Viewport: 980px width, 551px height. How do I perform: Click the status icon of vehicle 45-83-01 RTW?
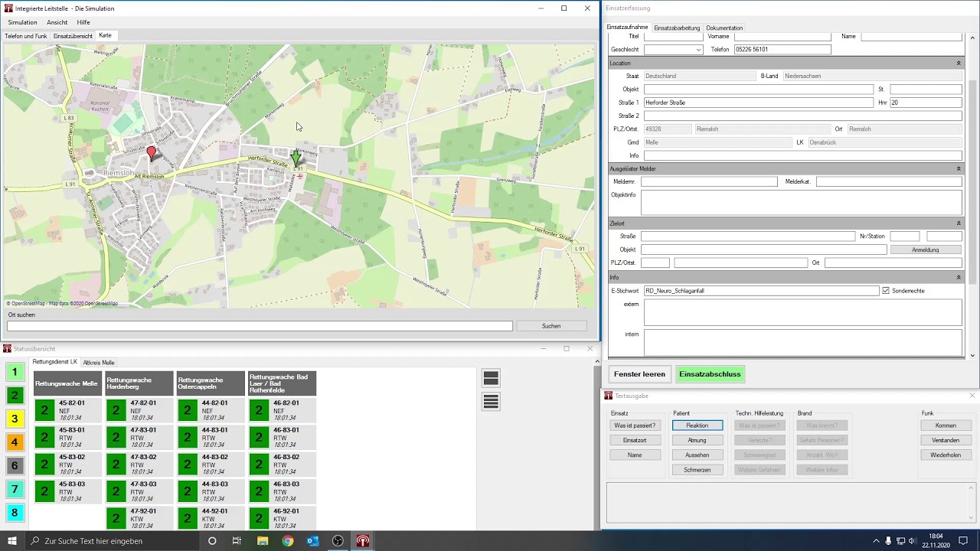tap(44, 438)
